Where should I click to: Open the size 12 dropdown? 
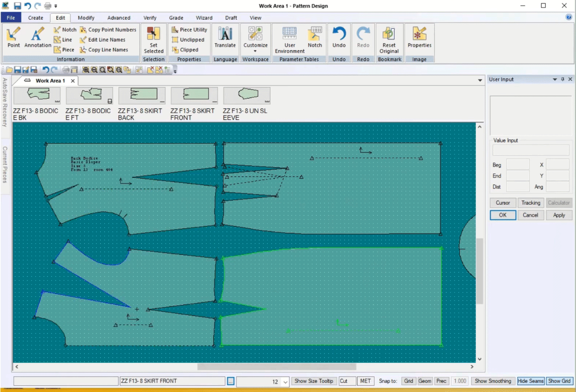coord(286,382)
